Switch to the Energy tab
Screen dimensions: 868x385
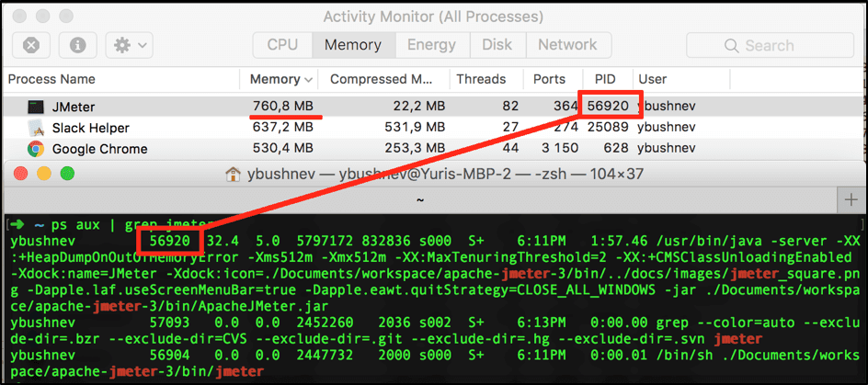[x=431, y=45]
